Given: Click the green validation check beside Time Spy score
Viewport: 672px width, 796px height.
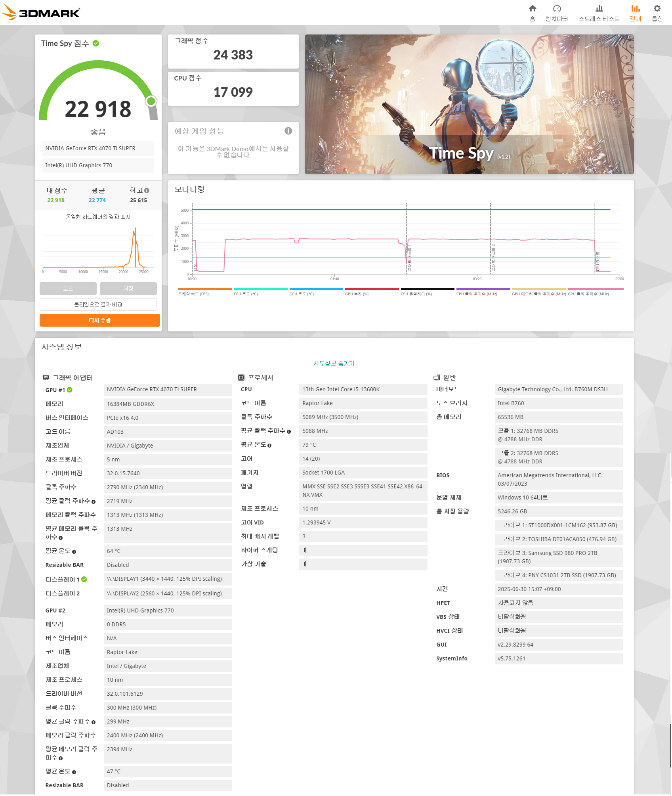Looking at the screenshot, I should (x=96, y=44).
